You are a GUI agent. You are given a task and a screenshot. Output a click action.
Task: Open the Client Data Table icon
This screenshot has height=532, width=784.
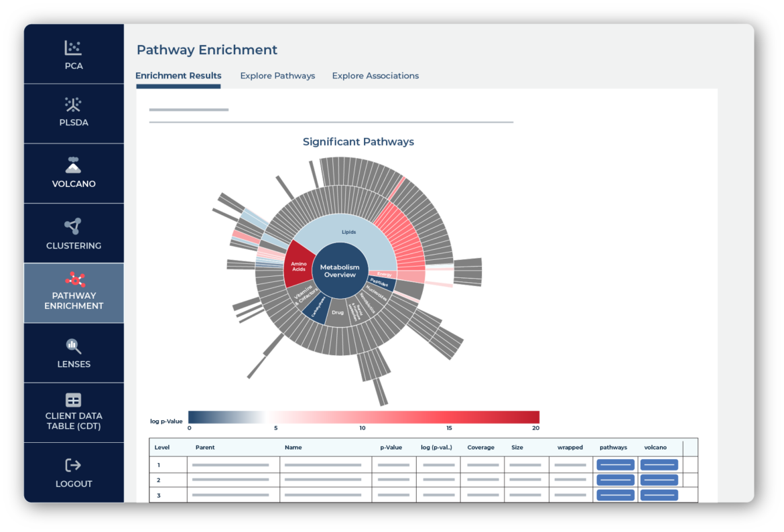pyautogui.click(x=73, y=400)
